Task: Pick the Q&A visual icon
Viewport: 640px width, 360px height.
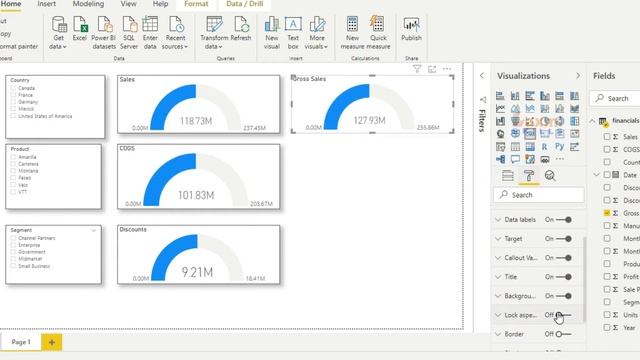Action: coord(516,159)
